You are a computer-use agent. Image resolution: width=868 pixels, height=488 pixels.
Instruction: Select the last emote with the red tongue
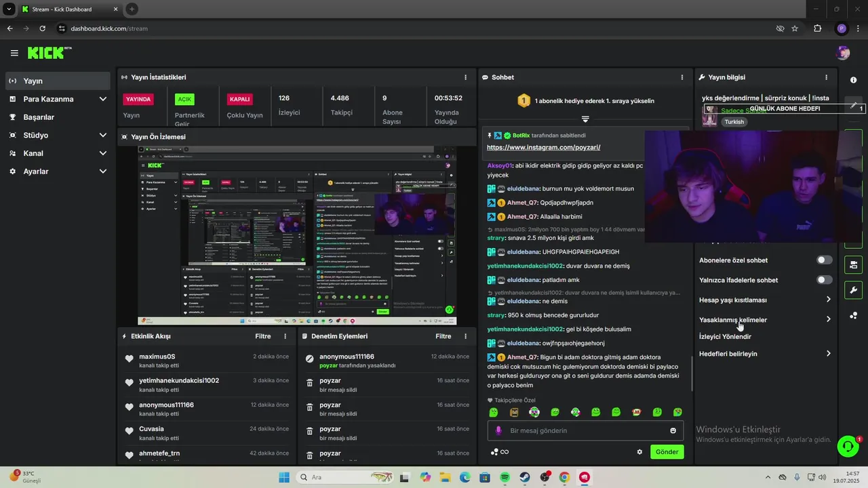pos(677,412)
